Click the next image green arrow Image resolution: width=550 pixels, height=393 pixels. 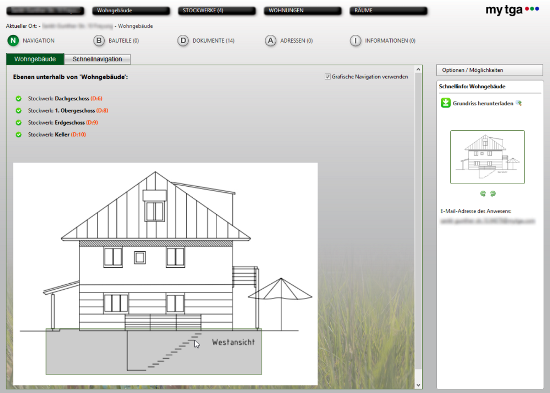click(x=493, y=194)
